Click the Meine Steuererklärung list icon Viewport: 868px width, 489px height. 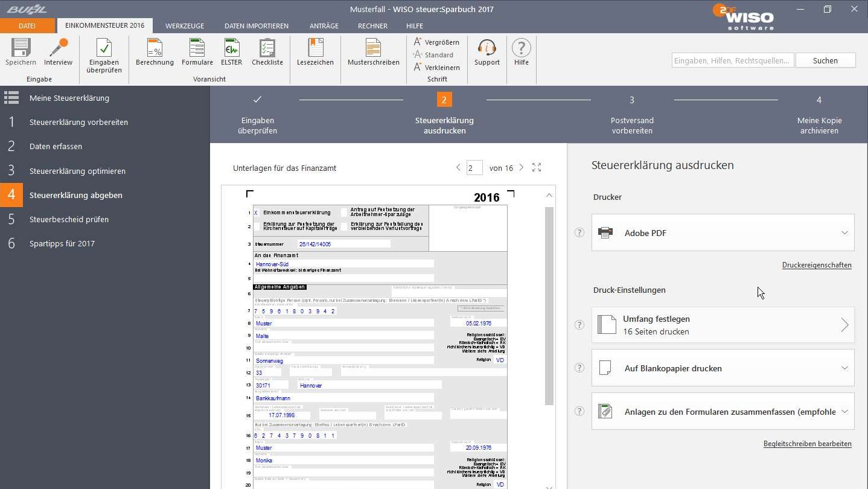coord(11,98)
